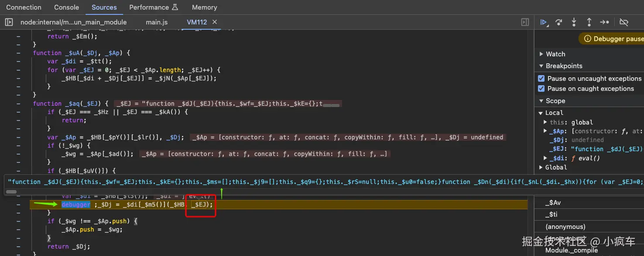Resume script execution button
The height and width of the screenshot is (256, 644).
(x=544, y=22)
